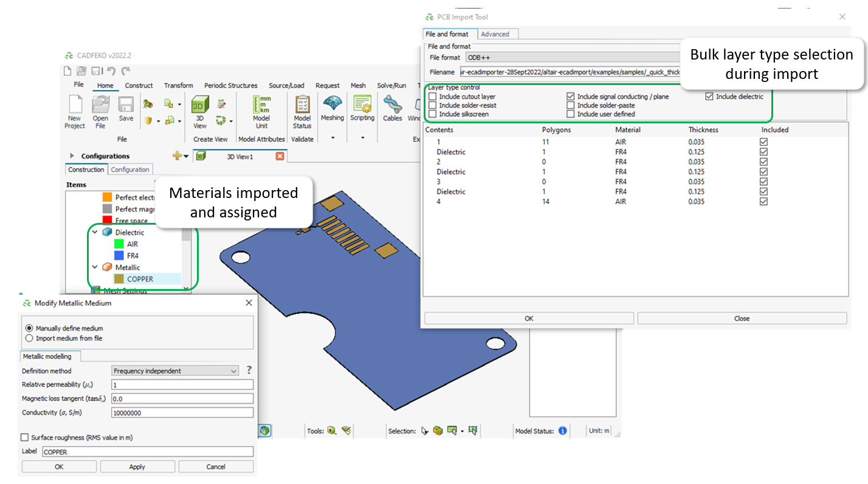
Task: Click the Model Unit icon
Action: (x=261, y=106)
